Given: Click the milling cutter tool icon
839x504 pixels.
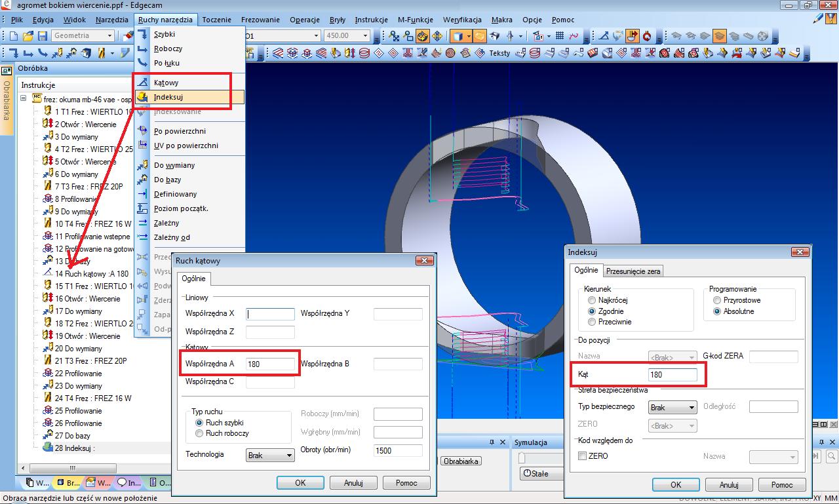Looking at the screenshot, I should (x=102, y=53).
